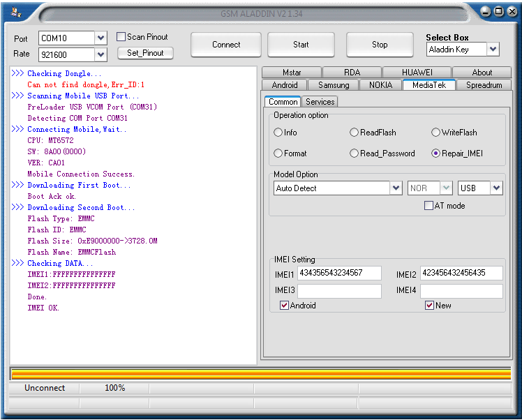Open the About tab
The image size is (522, 420).
coord(482,73)
